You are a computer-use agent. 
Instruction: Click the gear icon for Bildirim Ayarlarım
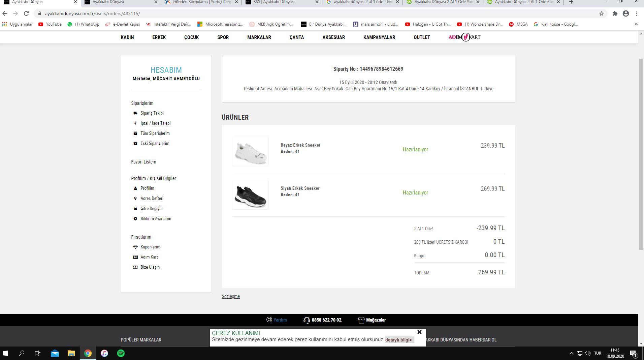pos(135,219)
